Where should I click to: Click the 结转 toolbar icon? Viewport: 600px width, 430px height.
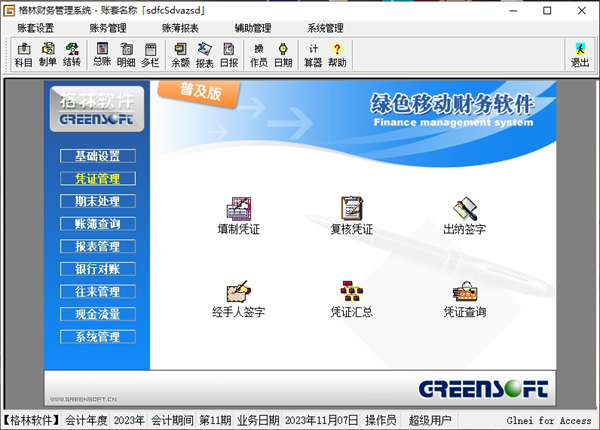[72, 54]
